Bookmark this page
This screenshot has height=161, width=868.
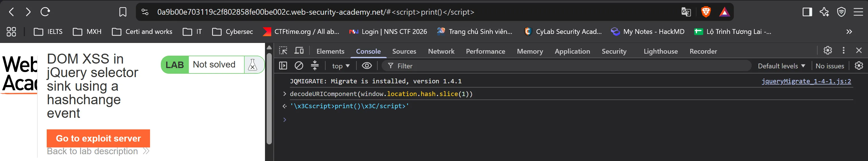(x=123, y=12)
